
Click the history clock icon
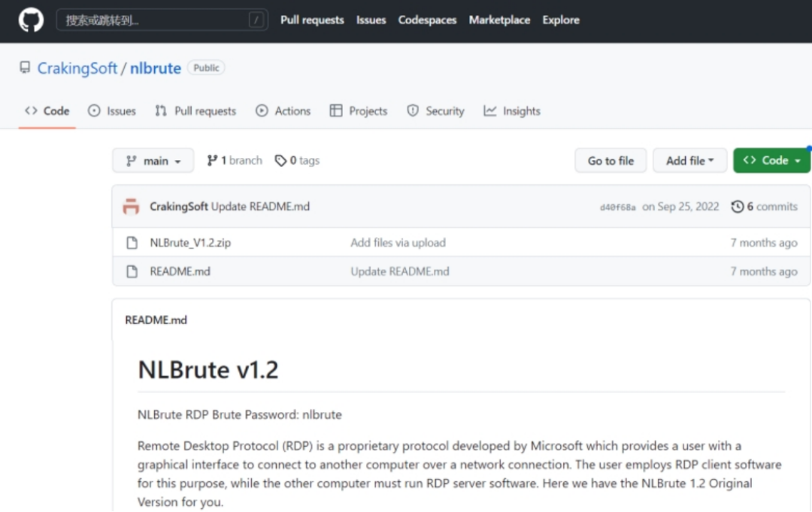click(x=738, y=207)
